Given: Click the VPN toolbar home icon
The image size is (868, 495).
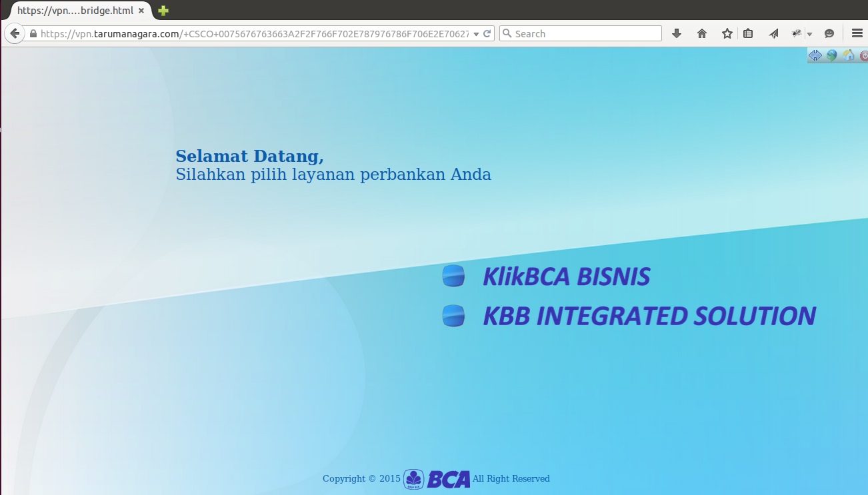Looking at the screenshot, I should (848, 56).
